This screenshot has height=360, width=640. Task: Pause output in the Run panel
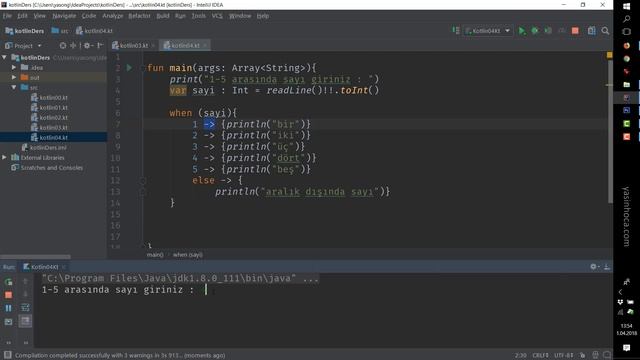(9, 308)
